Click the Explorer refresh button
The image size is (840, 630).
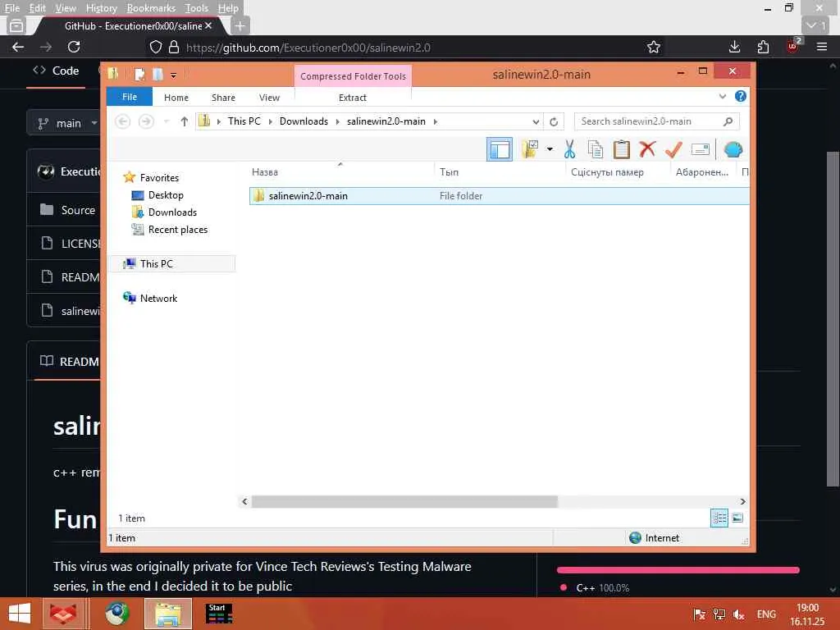554,121
